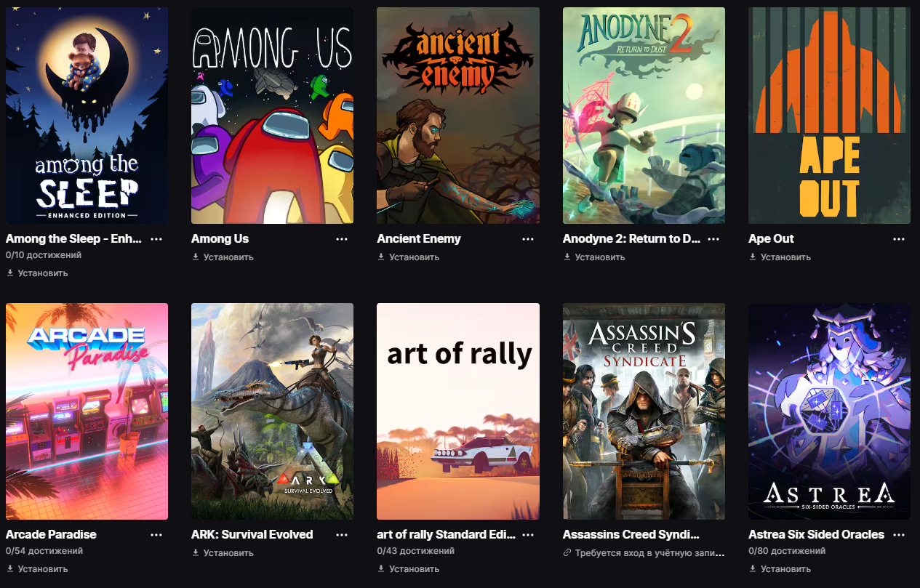
Task: Select the Among the Sleep cover art
Action: tap(87, 116)
